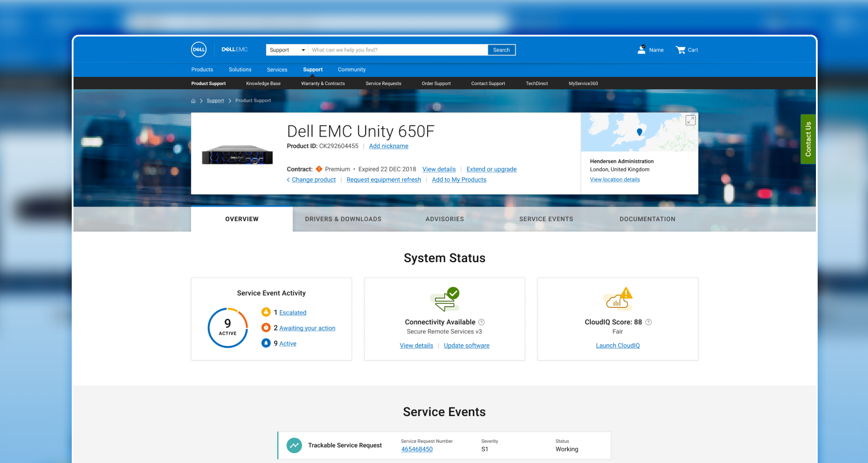Switch to the Overview tab

click(242, 219)
